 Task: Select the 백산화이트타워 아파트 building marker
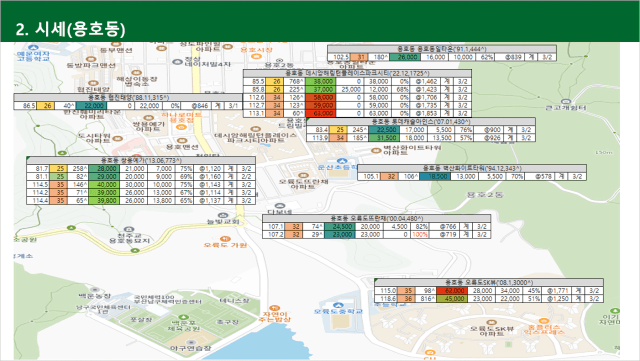(376, 150)
